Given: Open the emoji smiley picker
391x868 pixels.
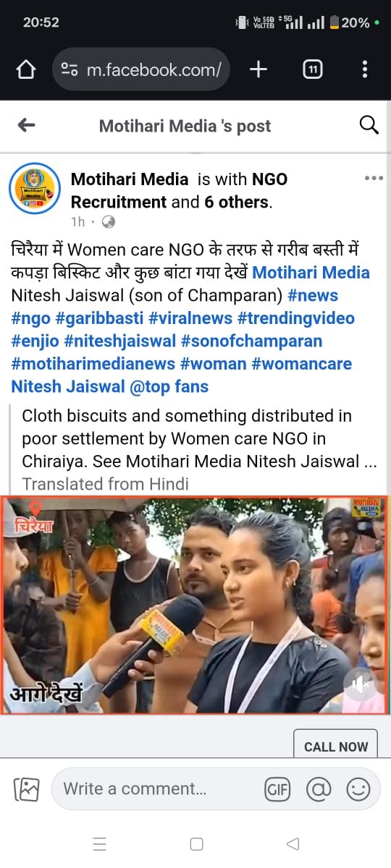Looking at the screenshot, I should click(358, 789).
